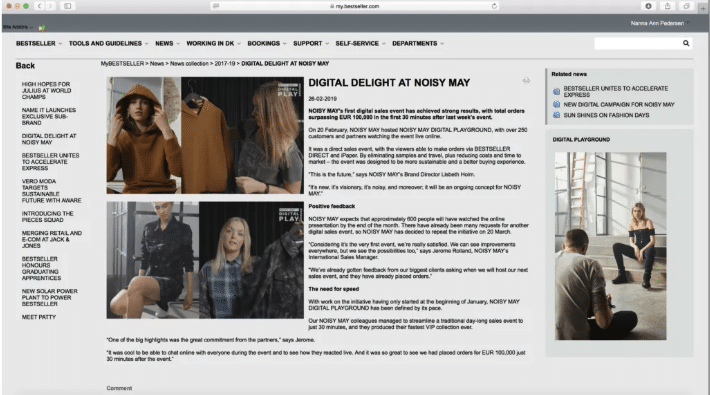Open the Departments dropdown menu
The image size is (710, 395).
click(x=418, y=43)
